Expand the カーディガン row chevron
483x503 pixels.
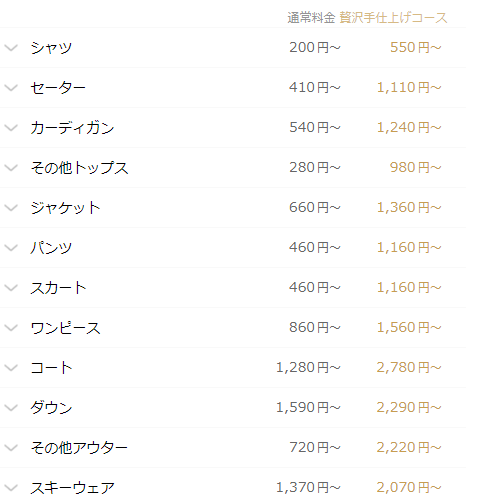[x=11, y=128]
